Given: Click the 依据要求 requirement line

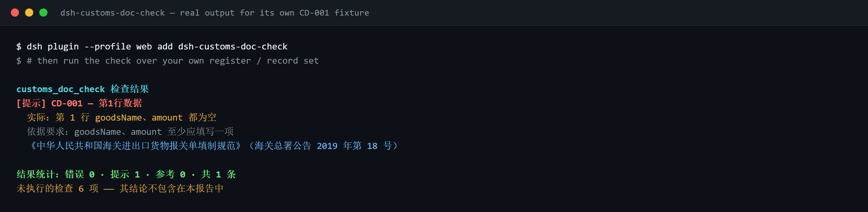Looking at the screenshot, I should [130, 132].
